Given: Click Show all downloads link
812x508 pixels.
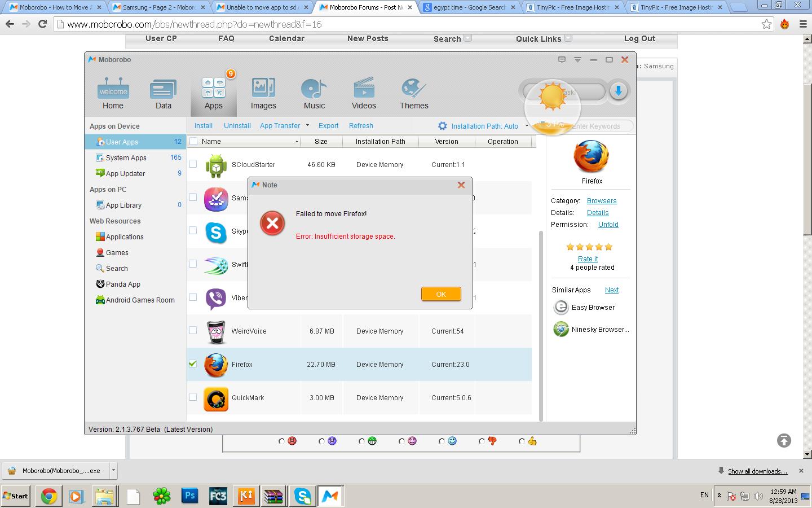Looking at the screenshot, I should [x=757, y=471].
